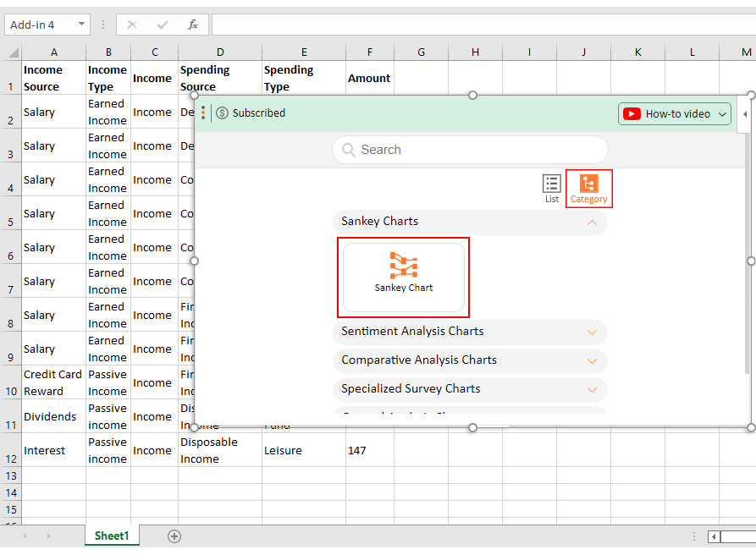Select the Disposable Income cell in row 12
The height and width of the screenshot is (555, 756).
pyautogui.click(x=220, y=450)
